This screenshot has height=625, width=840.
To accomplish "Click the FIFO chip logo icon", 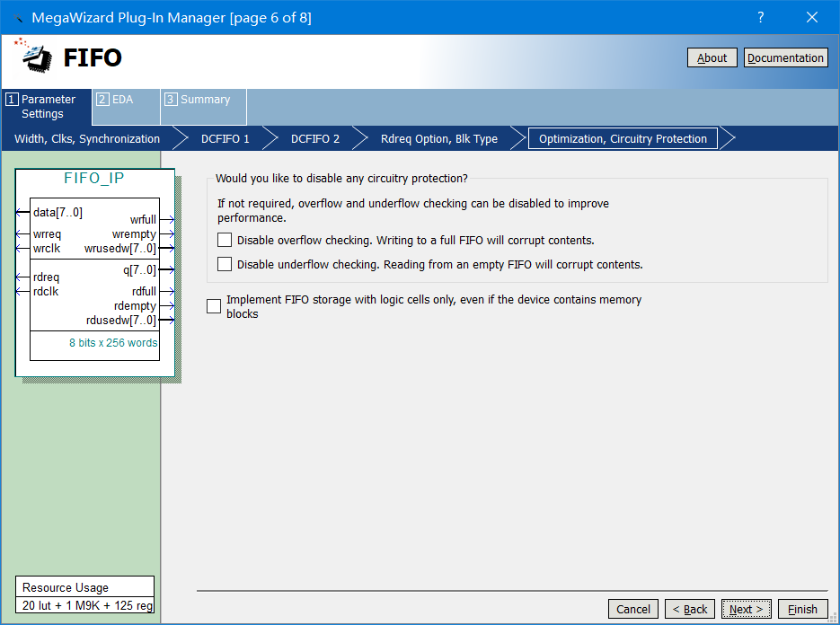I will [34, 55].
